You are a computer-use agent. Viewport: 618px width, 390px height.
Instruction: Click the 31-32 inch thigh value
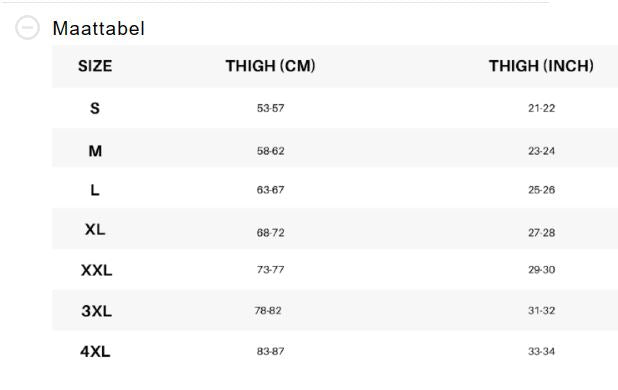[542, 310]
